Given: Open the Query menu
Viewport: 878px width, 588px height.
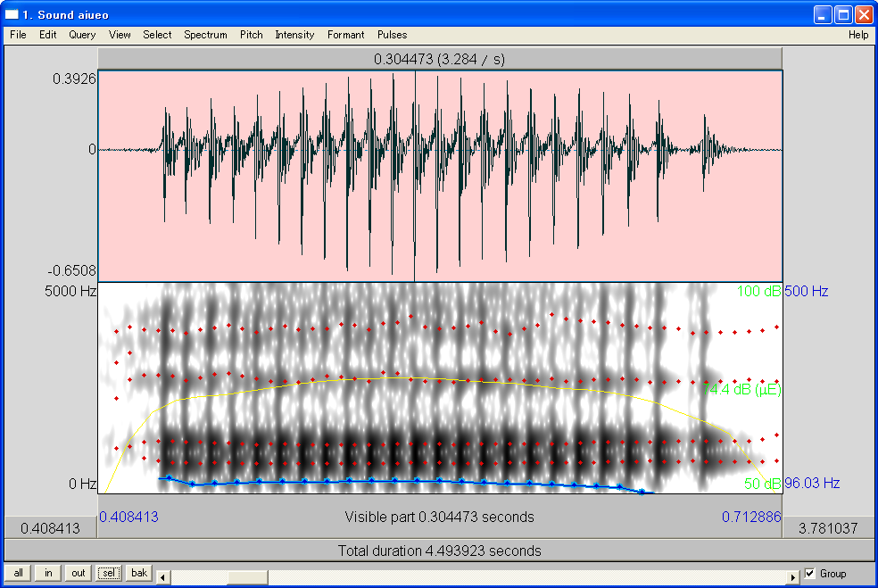Looking at the screenshot, I should click(82, 35).
